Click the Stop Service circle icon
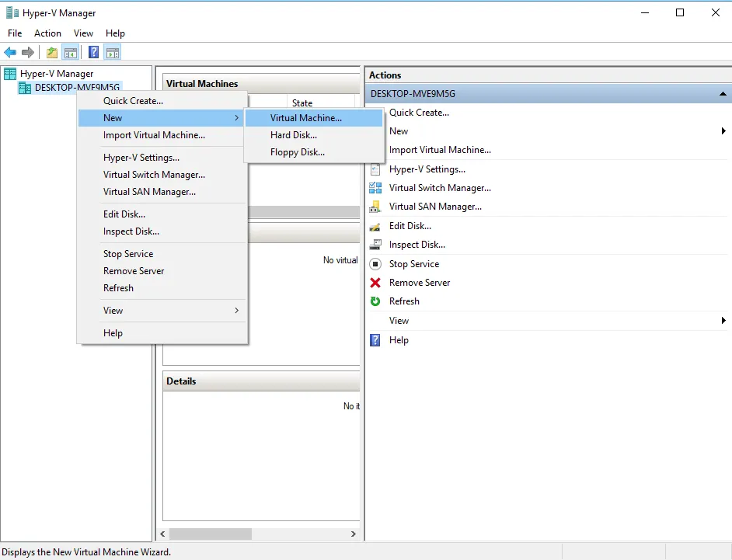 click(x=375, y=264)
